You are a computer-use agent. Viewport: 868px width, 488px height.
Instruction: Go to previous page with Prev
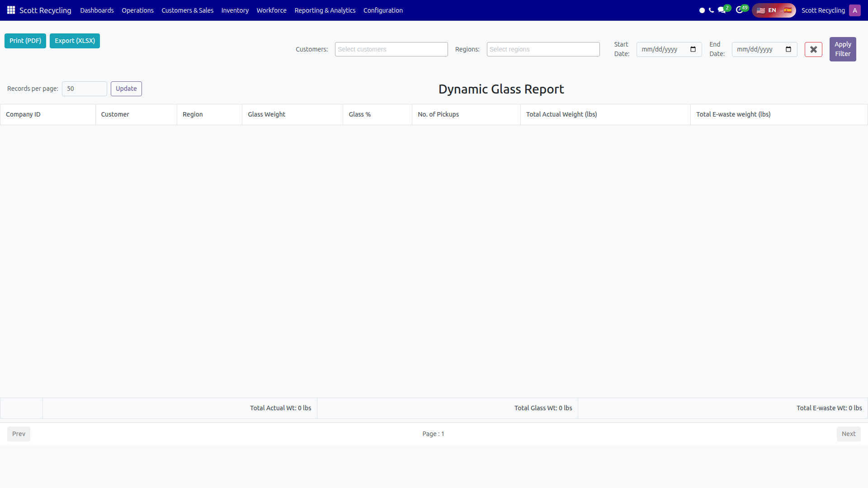coord(19,434)
